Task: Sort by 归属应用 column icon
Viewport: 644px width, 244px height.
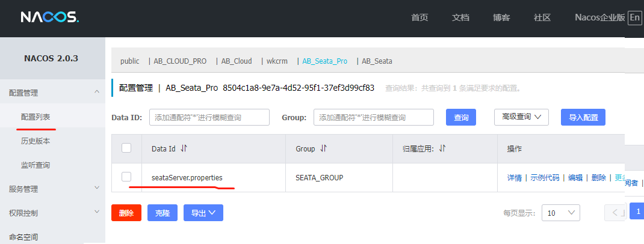Action: click(442, 148)
